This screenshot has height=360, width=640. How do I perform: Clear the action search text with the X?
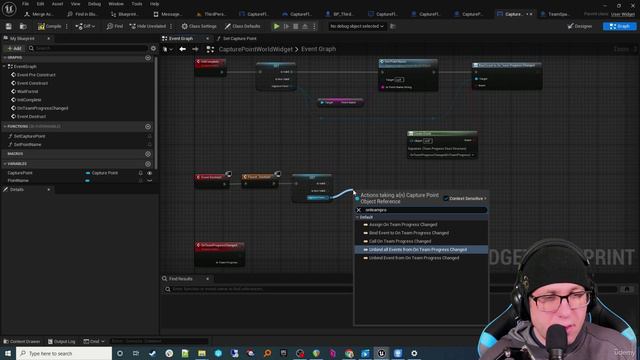tap(359, 210)
